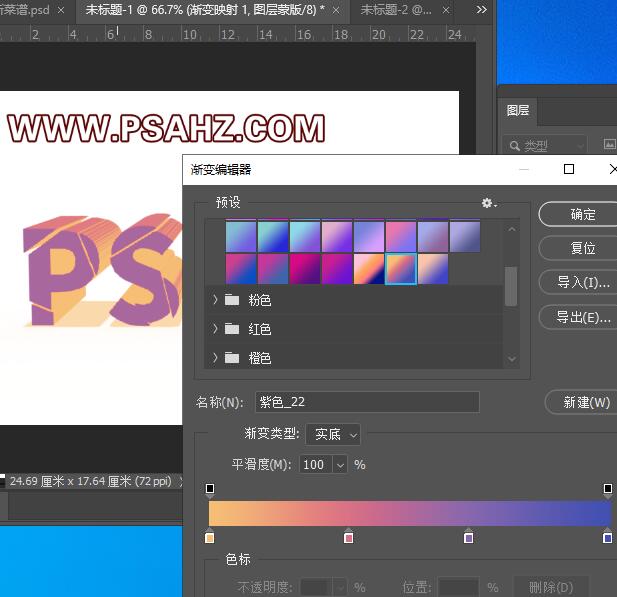Image resolution: width=617 pixels, height=597 pixels.
Task: Open the gradient presets gear menu
Action: pyautogui.click(x=489, y=203)
